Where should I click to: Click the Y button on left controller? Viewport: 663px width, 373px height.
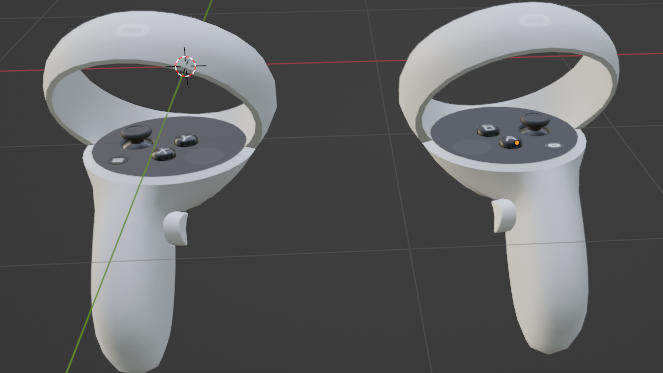click(186, 140)
